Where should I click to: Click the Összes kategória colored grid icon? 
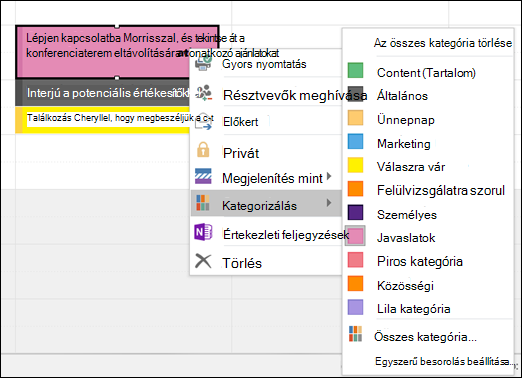click(x=355, y=334)
